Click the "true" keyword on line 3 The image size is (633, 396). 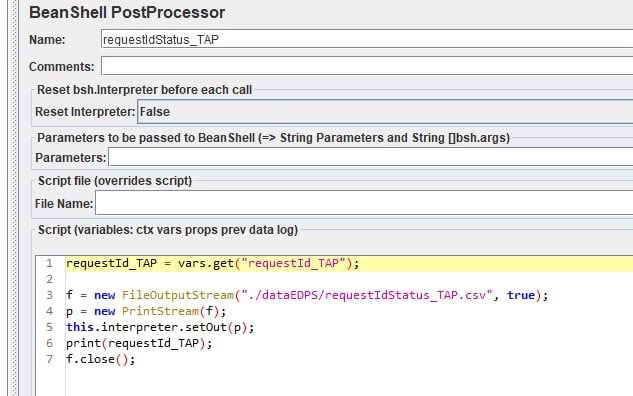coord(521,295)
